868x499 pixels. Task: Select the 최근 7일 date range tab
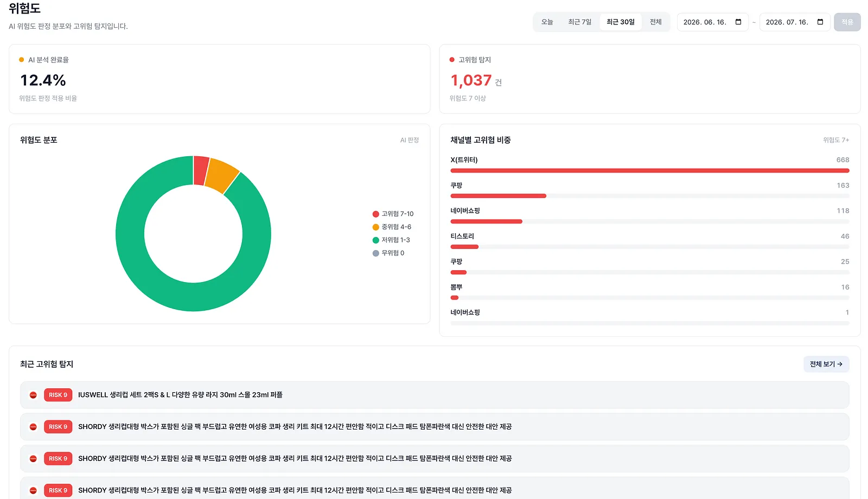[x=580, y=22]
